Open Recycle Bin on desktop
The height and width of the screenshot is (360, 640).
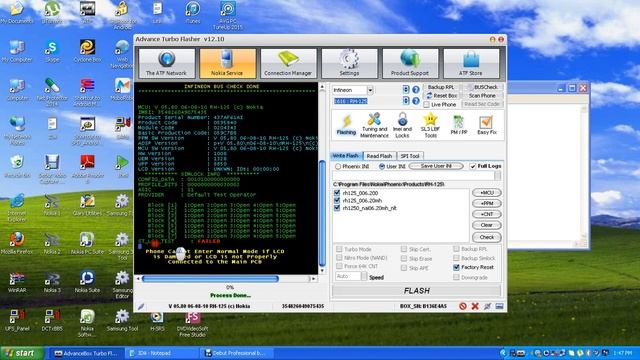[x=17, y=167]
